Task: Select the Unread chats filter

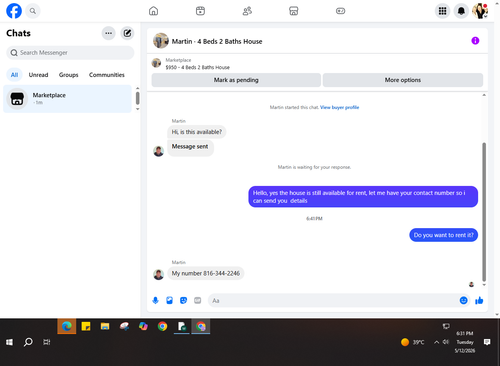Action: [38, 75]
